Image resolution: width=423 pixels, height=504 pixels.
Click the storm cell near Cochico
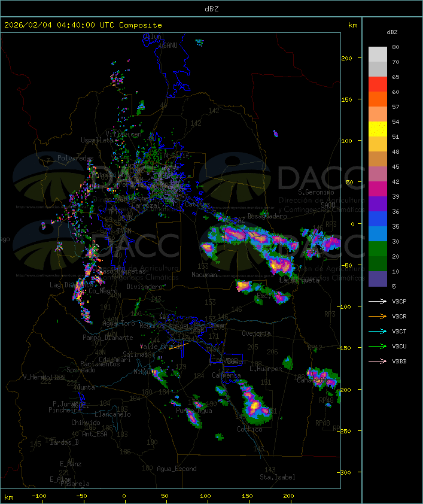254,402
